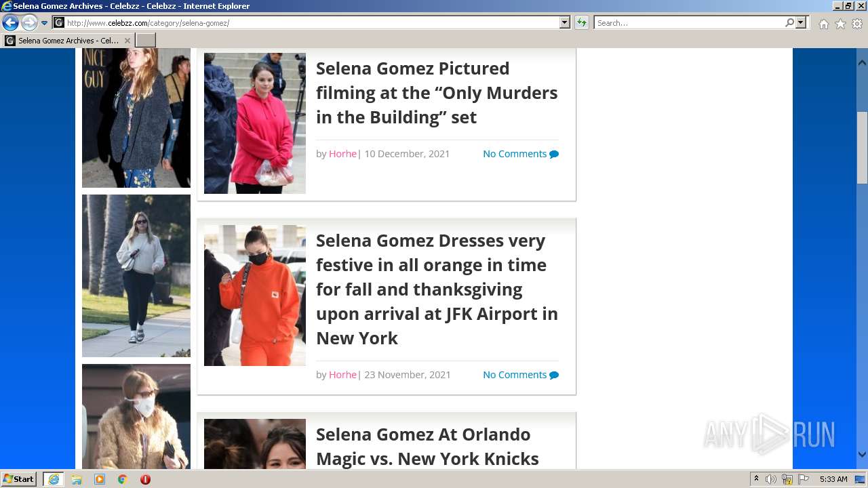Click comment bubble icon on 10 December post

554,154
